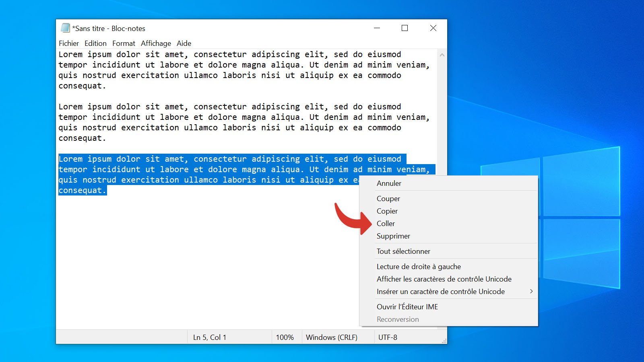Click UTF-8 encoding in the status bar
Image resolution: width=644 pixels, height=362 pixels.
(x=388, y=337)
